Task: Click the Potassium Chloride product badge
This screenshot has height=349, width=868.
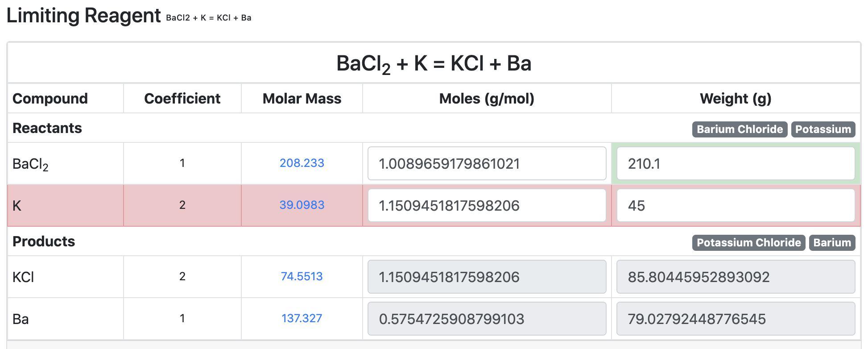Action: coord(748,243)
